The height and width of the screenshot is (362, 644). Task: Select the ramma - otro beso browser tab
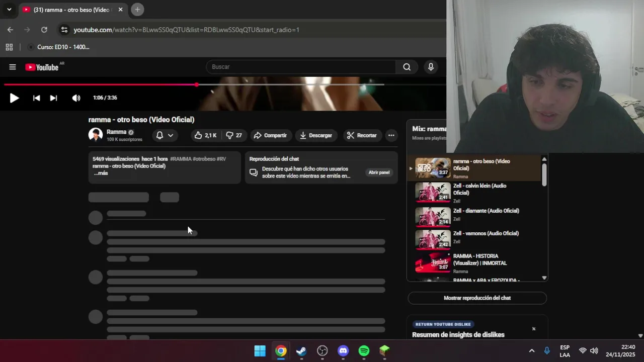(x=73, y=10)
